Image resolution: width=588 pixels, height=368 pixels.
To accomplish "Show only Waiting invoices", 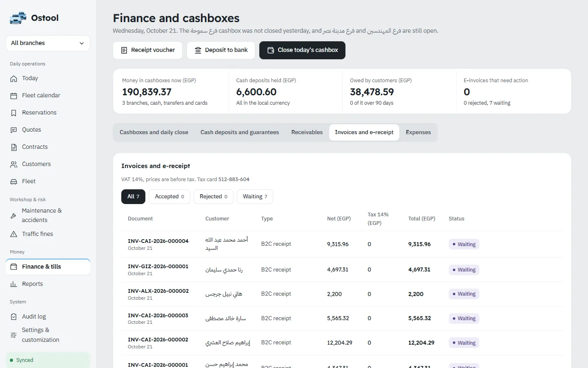I will [x=255, y=197].
